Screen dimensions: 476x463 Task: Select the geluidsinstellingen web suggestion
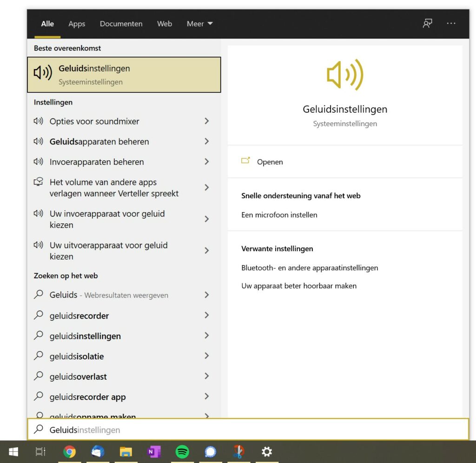(x=124, y=336)
